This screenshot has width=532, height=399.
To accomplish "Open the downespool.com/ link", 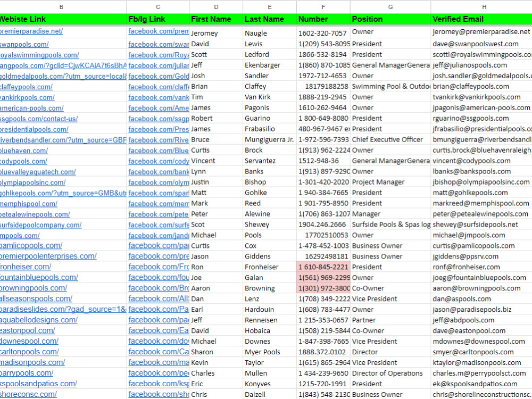I will 29,341.
